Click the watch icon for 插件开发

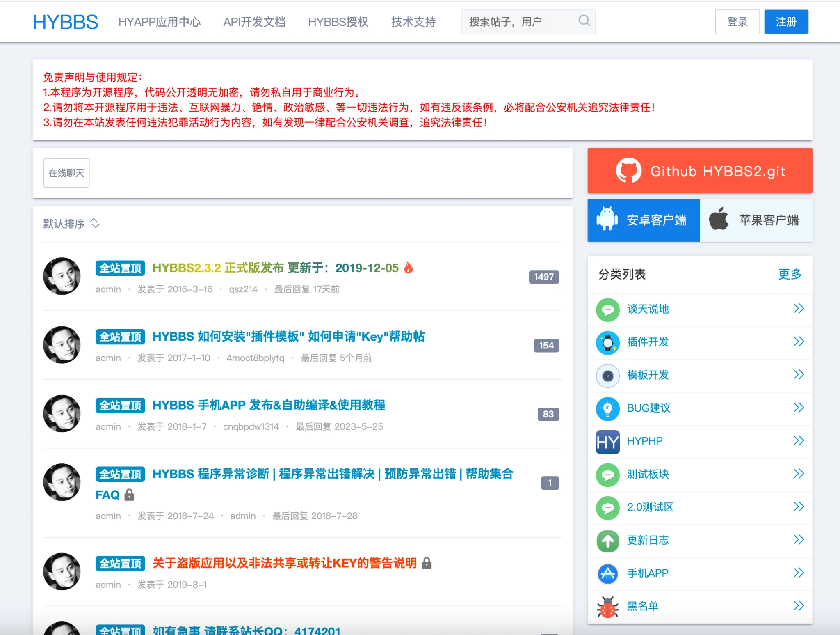click(x=608, y=342)
